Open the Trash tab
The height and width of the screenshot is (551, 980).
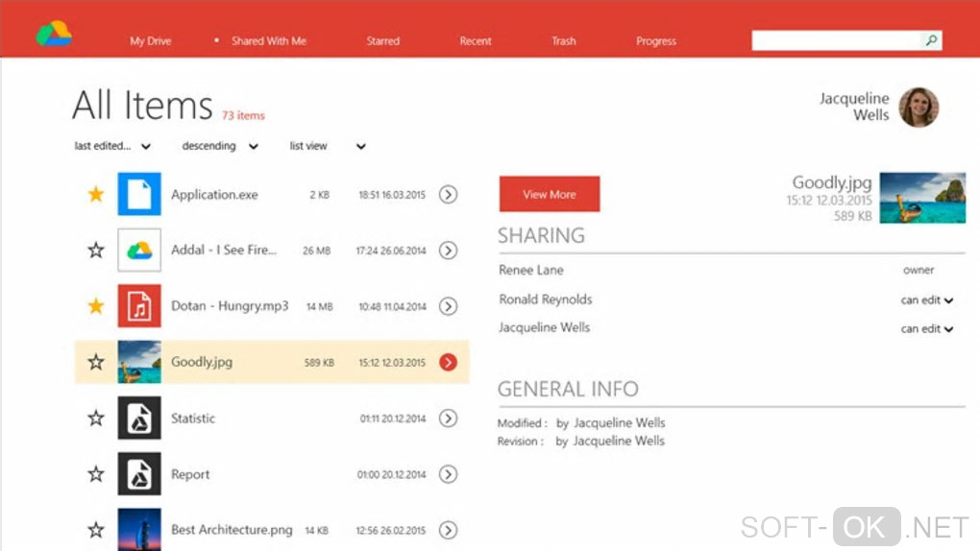point(564,41)
